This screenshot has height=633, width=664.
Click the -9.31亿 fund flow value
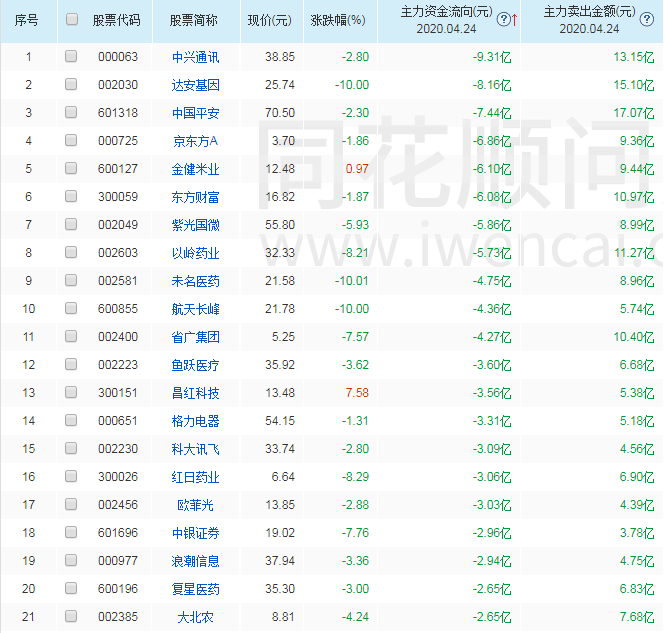(x=492, y=57)
